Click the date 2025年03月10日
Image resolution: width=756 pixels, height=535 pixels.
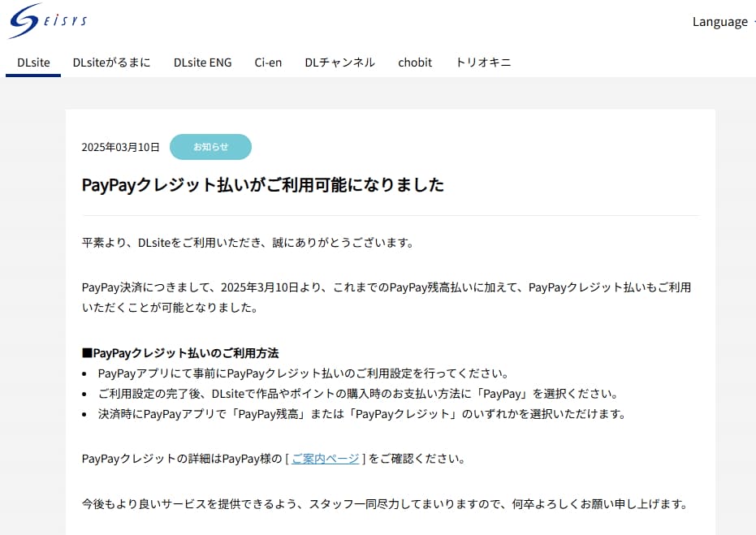[x=120, y=147]
